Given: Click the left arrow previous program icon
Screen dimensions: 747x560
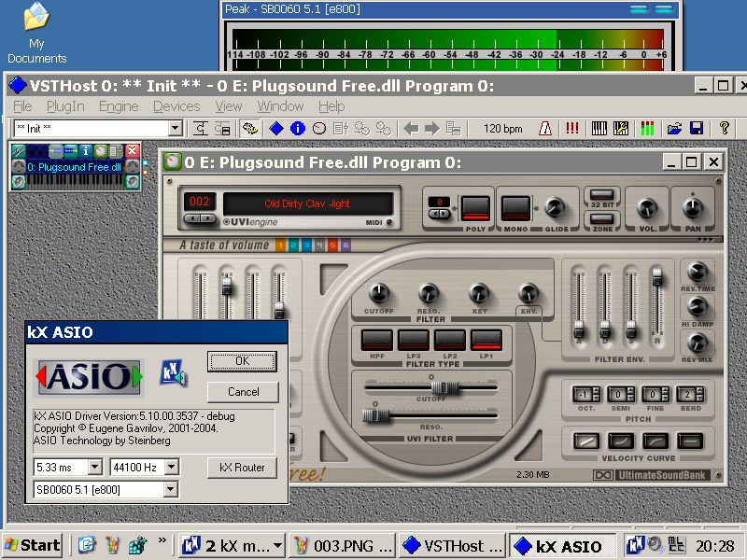Looking at the screenshot, I should [411, 128].
